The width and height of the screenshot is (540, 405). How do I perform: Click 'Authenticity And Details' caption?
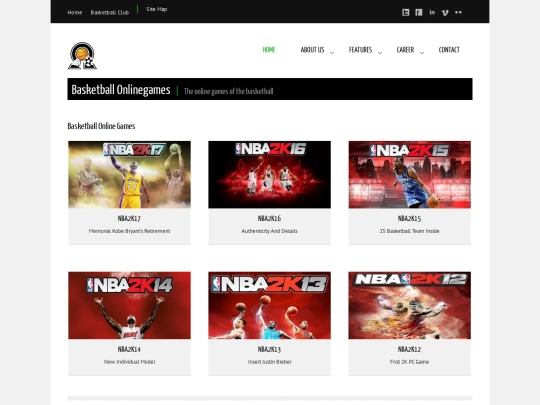[270, 231]
